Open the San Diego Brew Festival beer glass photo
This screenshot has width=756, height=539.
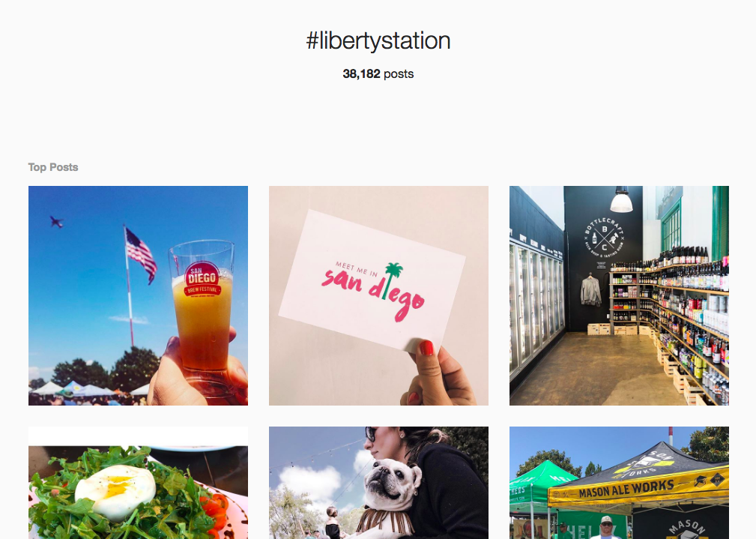pyautogui.click(x=138, y=295)
